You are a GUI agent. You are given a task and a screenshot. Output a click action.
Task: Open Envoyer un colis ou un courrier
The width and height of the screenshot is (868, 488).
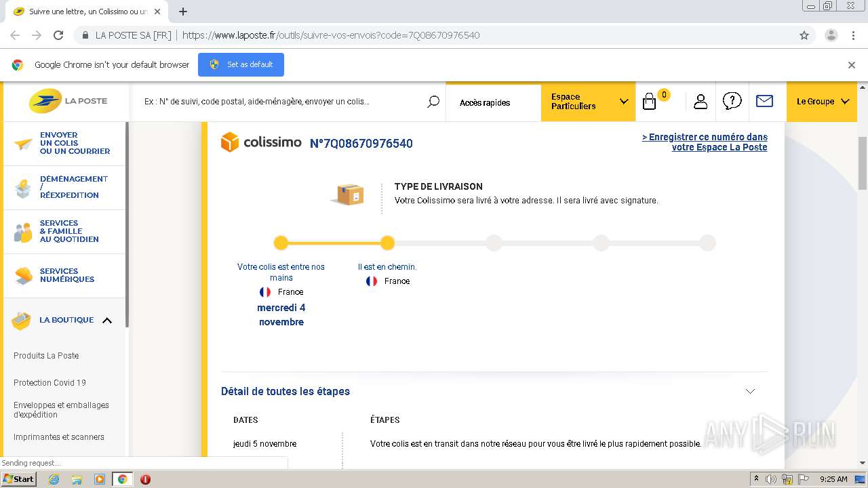pyautogui.click(x=75, y=143)
